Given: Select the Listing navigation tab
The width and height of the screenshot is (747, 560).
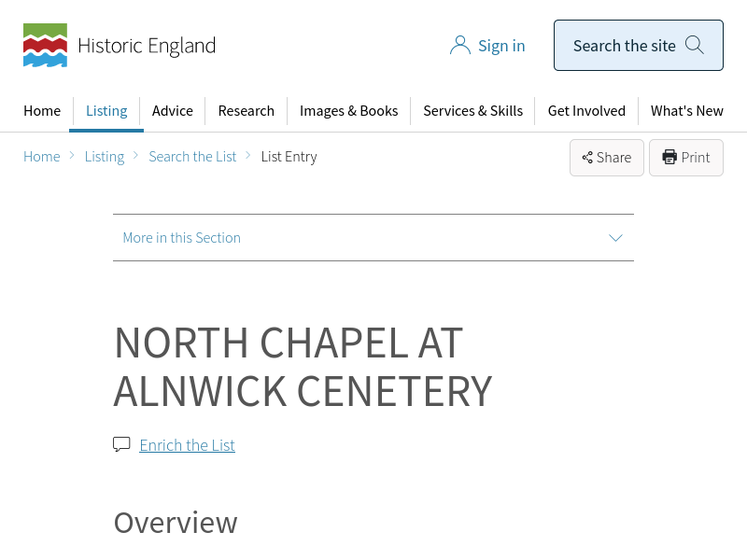Looking at the screenshot, I should [x=106, y=111].
